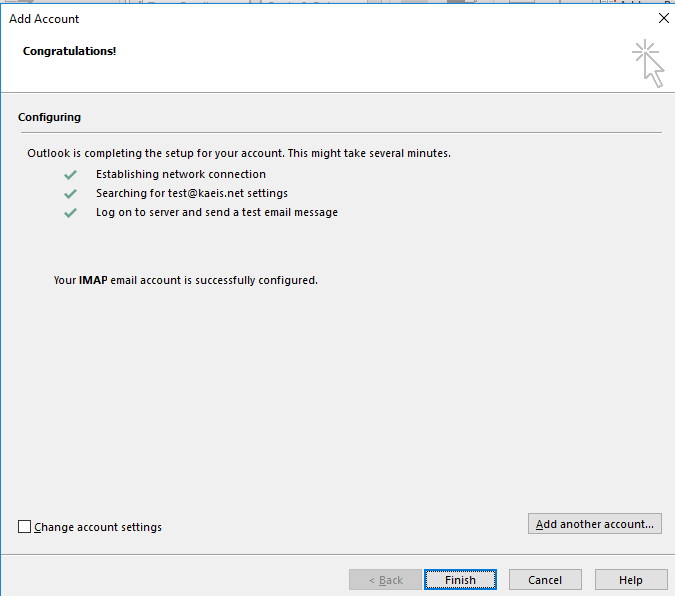675x596 pixels.
Task: Click the Establishing network connection text
Action: [x=180, y=174]
